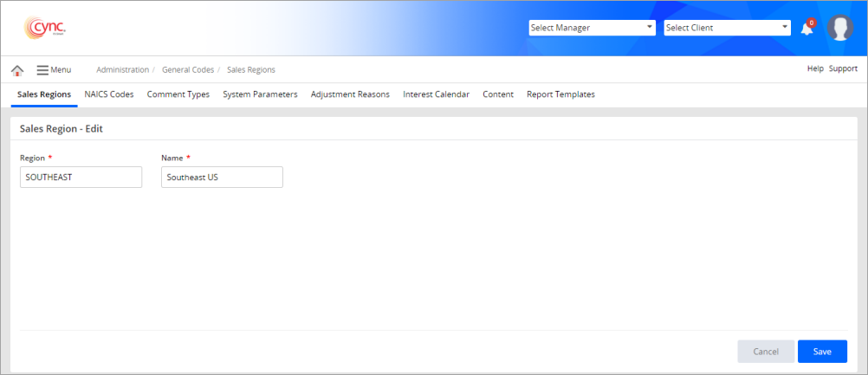The image size is (868, 375).
Task: Switch to the Content tab
Action: tap(498, 94)
